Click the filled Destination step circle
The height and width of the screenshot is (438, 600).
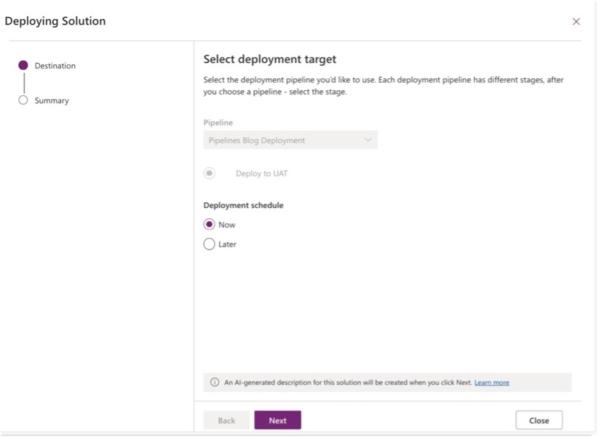[23, 65]
